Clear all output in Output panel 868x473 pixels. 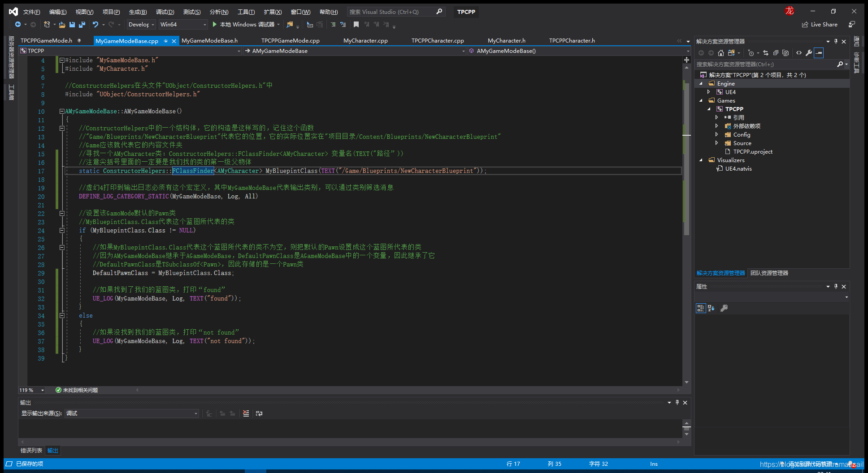point(246,413)
